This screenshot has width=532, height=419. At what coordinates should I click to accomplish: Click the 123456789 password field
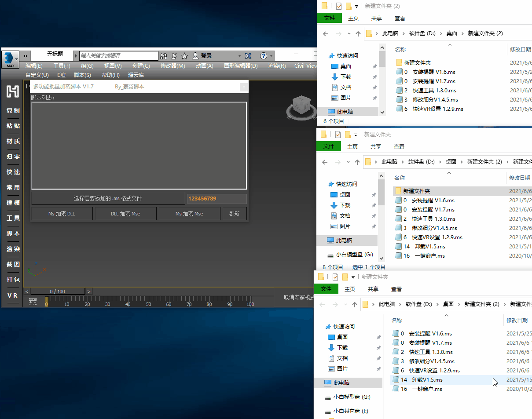[x=216, y=199]
